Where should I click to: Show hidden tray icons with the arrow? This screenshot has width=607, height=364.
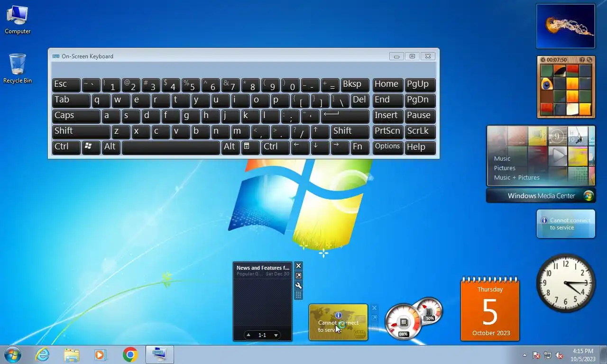point(524,355)
